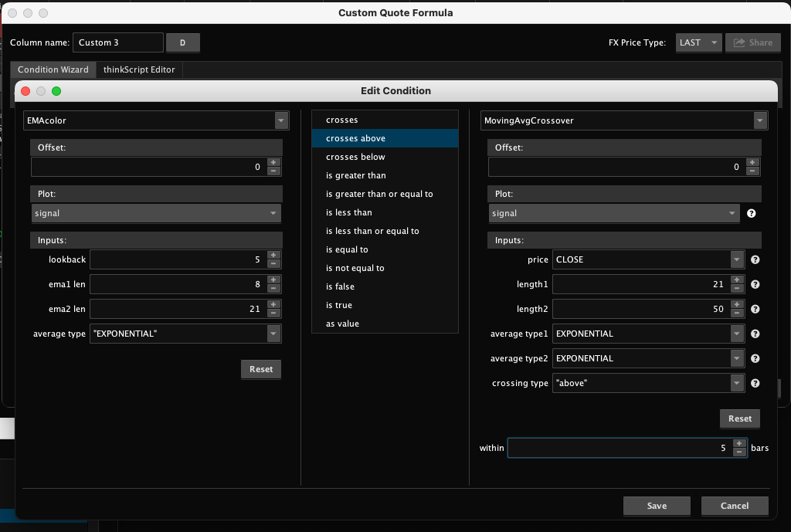Click help icon next to price input
The height and width of the screenshot is (532, 791).
coord(755,260)
